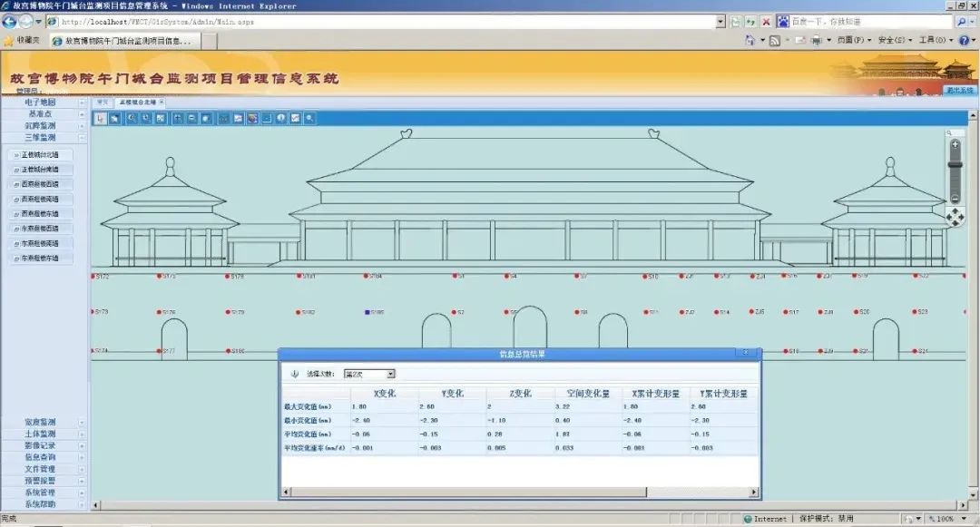
Task: Click the 最大变化值(mm) row label
Action: (308, 406)
